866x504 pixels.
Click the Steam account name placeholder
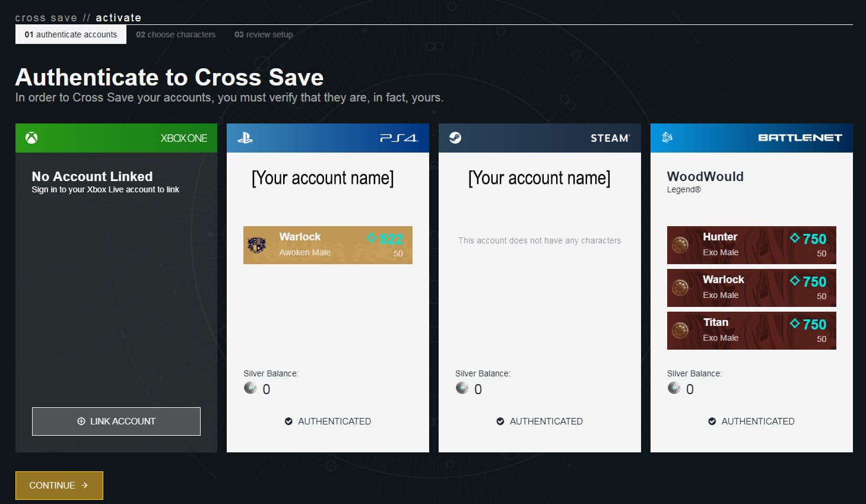[540, 177]
